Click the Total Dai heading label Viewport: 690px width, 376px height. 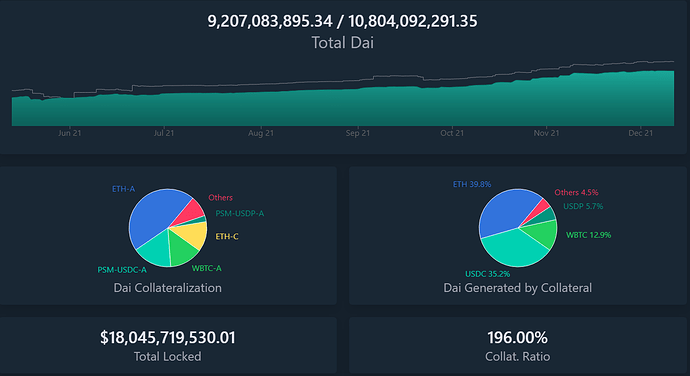tap(342, 43)
